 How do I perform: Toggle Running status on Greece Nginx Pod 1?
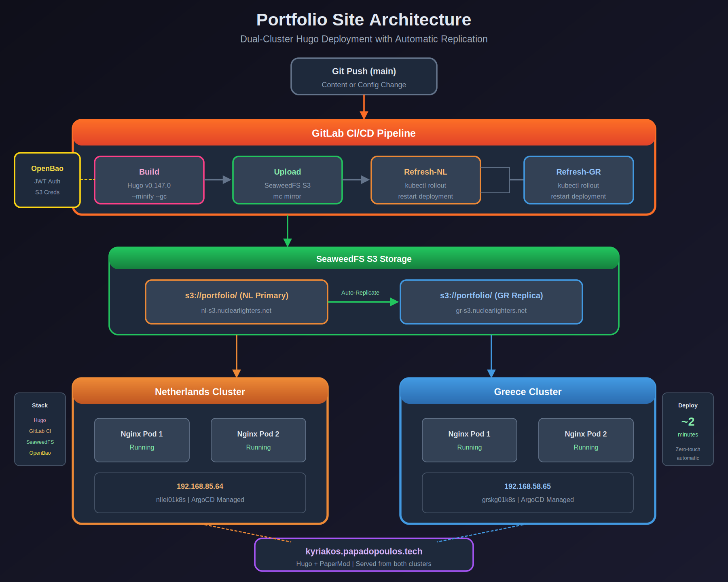pyautogui.click(x=469, y=447)
